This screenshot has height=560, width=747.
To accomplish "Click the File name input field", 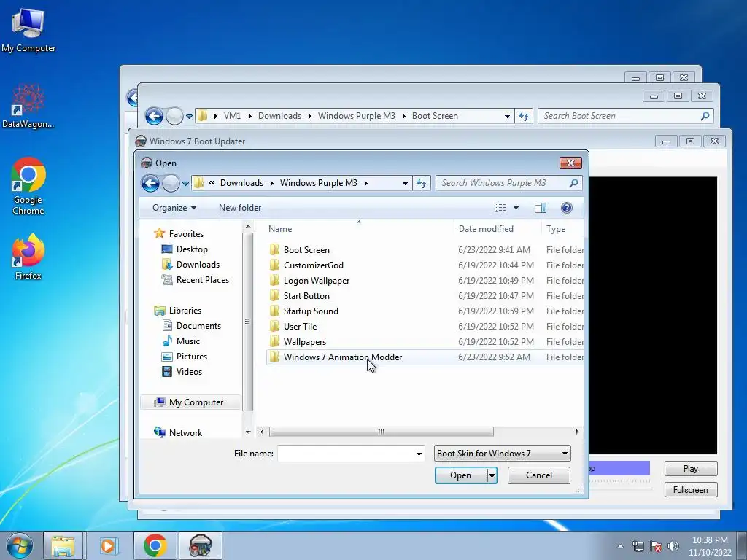I will pyautogui.click(x=345, y=454).
